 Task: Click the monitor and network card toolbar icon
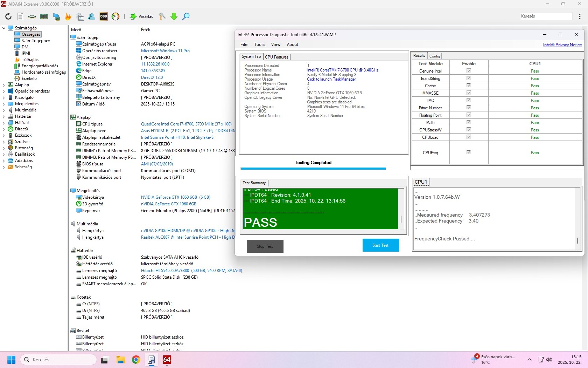56,16
